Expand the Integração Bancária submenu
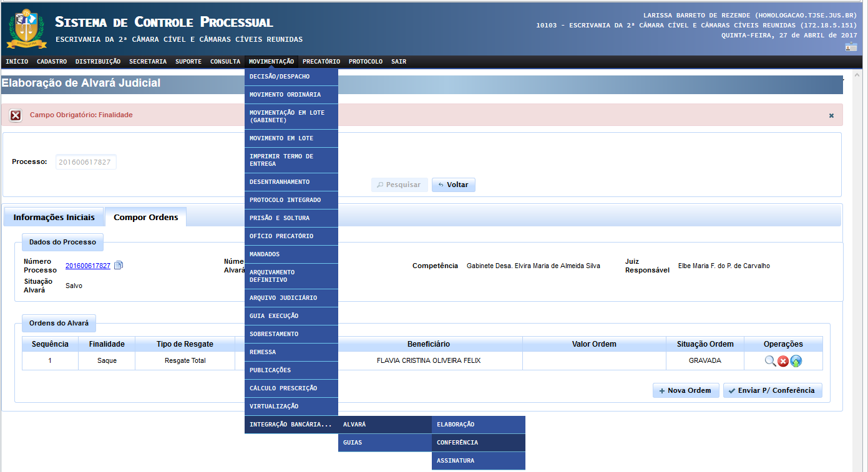868x472 pixels. tap(291, 425)
